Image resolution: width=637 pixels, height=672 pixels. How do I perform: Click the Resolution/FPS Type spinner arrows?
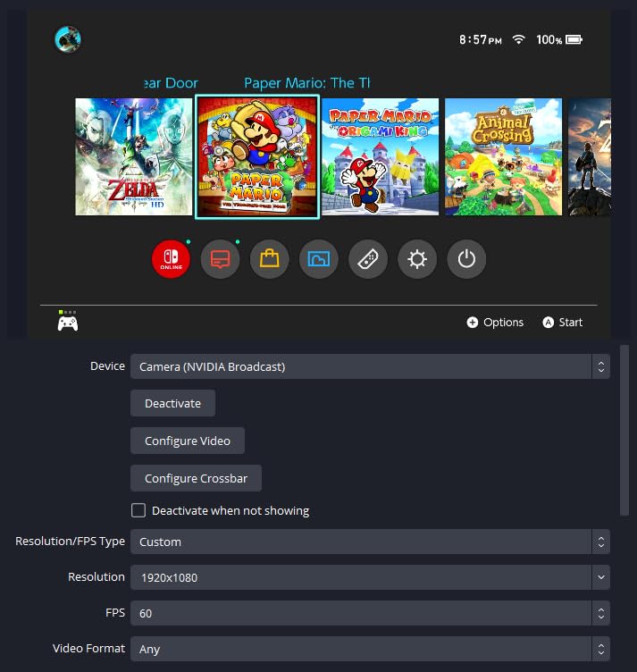[601, 542]
